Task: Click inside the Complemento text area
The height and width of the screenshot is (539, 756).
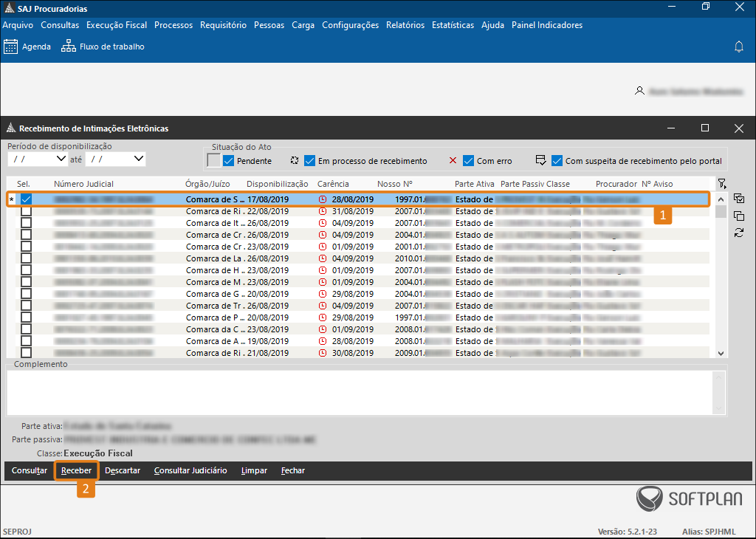Action: coord(360,393)
